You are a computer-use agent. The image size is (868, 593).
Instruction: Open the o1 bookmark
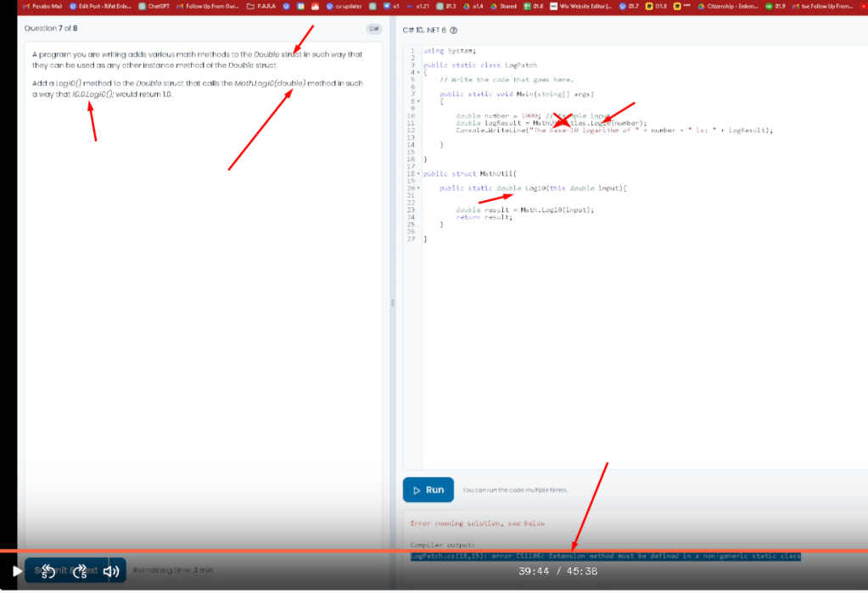click(x=391, y=6)
